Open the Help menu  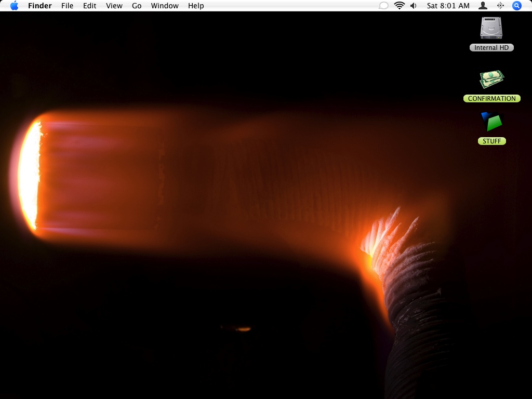coord(196,6)
